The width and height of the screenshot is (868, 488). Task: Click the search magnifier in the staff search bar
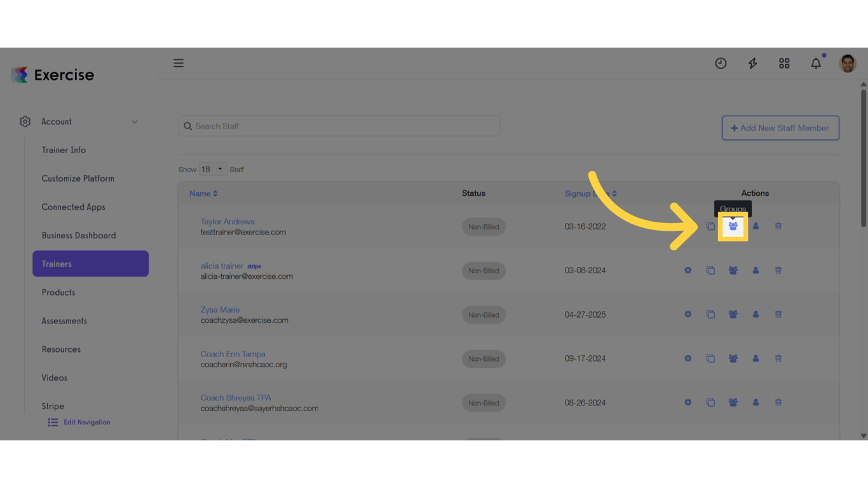point(187,126)
